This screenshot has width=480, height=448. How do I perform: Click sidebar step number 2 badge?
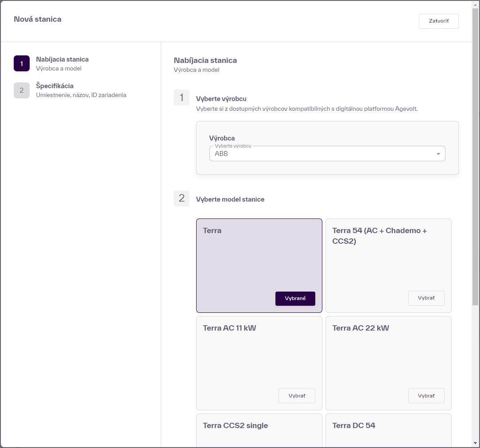(x=22, y=90)
